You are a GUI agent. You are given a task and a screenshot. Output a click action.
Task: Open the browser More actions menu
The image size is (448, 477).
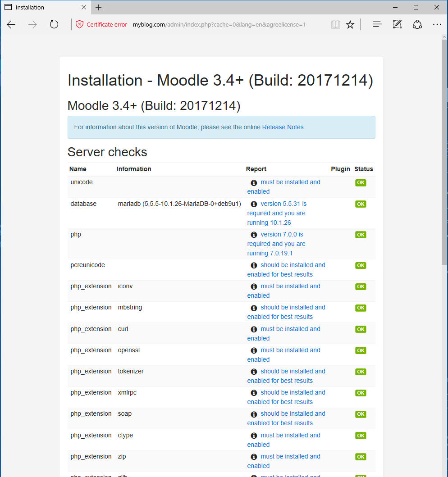(x=437, y=24)
